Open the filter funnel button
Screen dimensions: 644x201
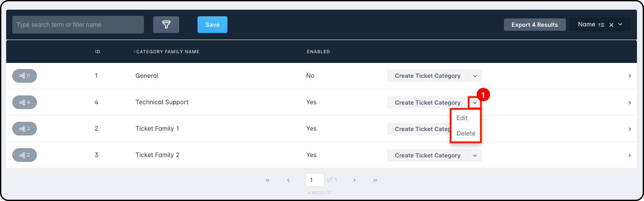click(x=166, y=25)
